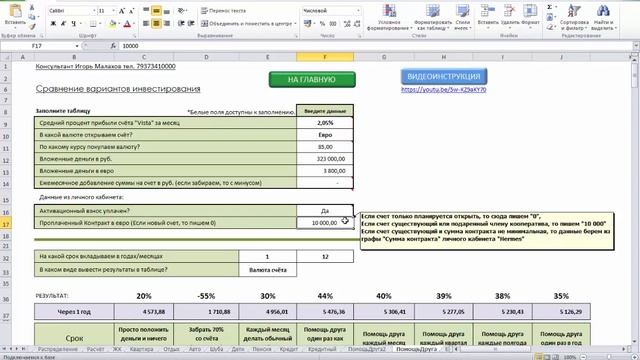Click the insert function fx icon
Viewport: 640px width, 360px height.
[x=113, y=46]
